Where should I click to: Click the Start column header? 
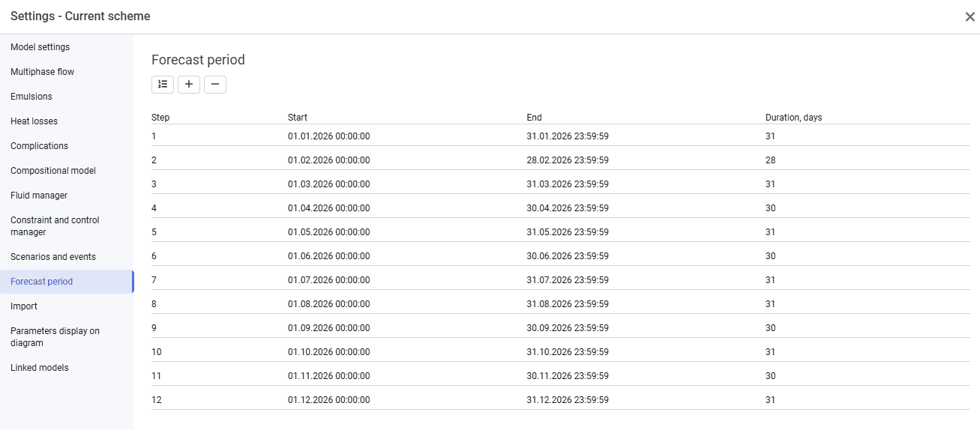(x=298, y=118)
